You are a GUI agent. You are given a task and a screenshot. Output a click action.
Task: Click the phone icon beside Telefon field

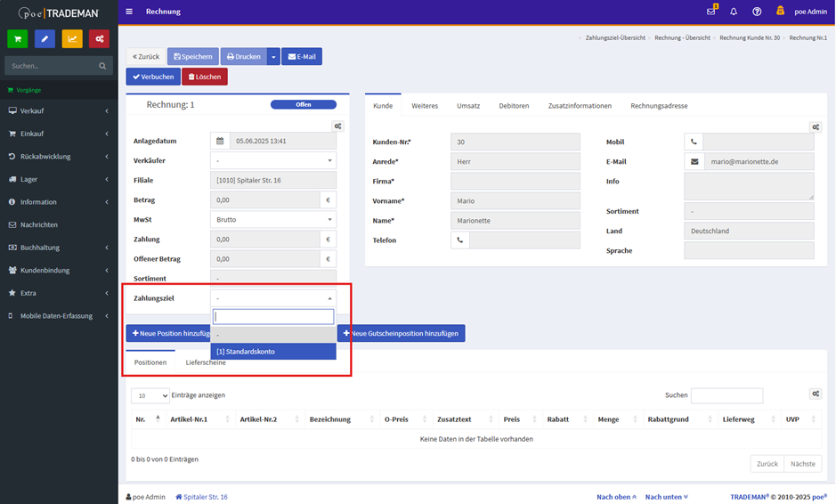pos(460,240)
